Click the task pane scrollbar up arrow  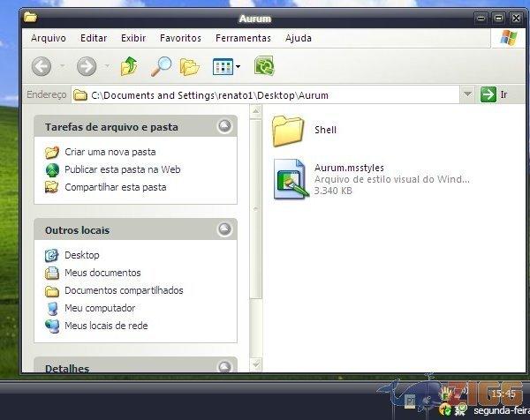(x=256, y=111)
